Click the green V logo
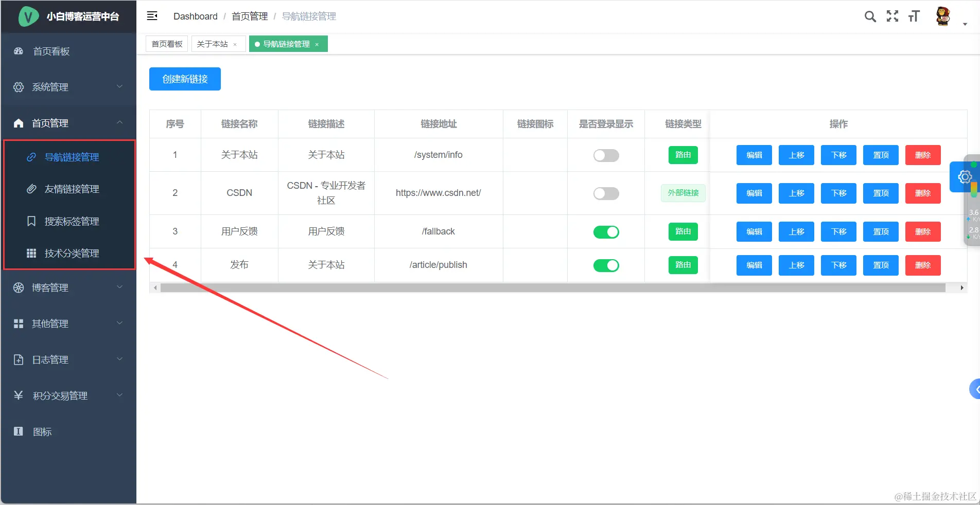This screenshot has width=980, height=505. click(29, 16)
